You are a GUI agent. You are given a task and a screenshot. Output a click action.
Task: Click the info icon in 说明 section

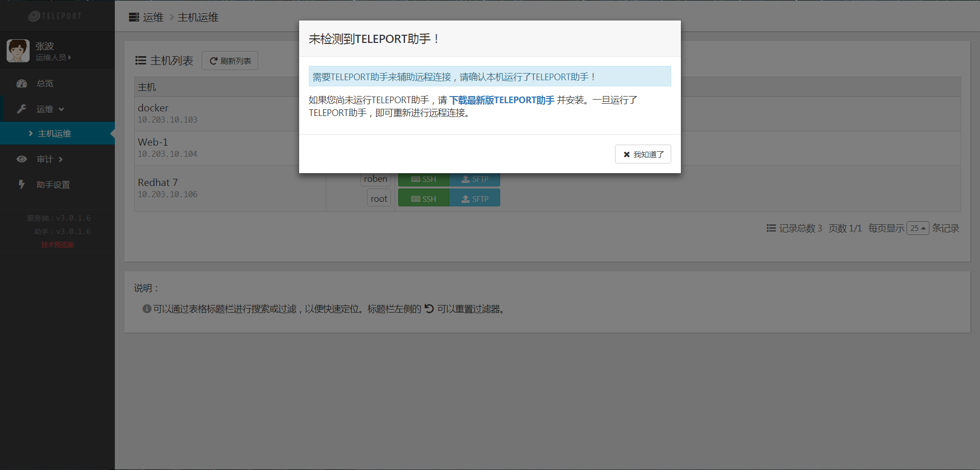tap(147, 309)
